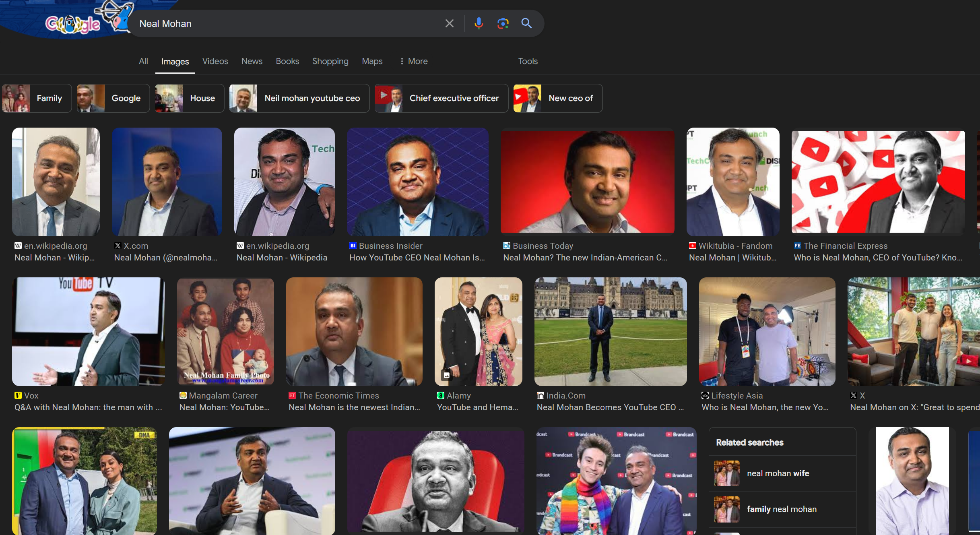Select related search 'neal mohan wife'
The height and width of the screenshot is (535, 980).
coord(782,473)
